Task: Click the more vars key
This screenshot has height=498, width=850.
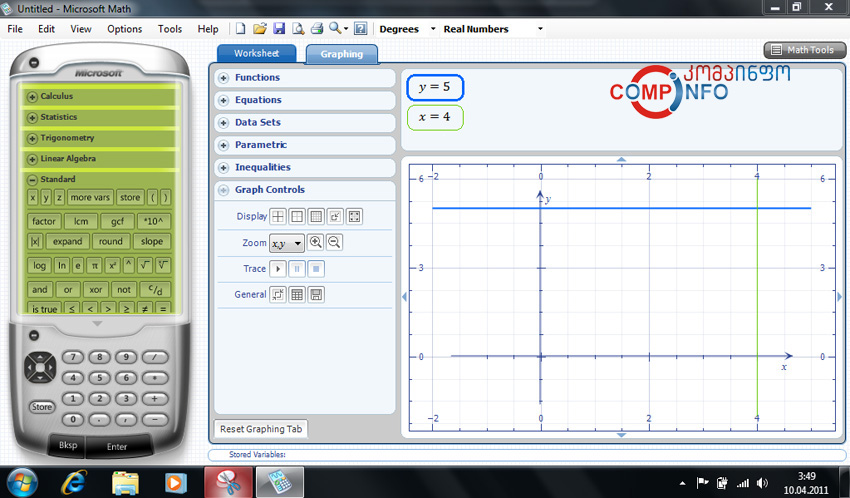Action: tap(90, 197)
